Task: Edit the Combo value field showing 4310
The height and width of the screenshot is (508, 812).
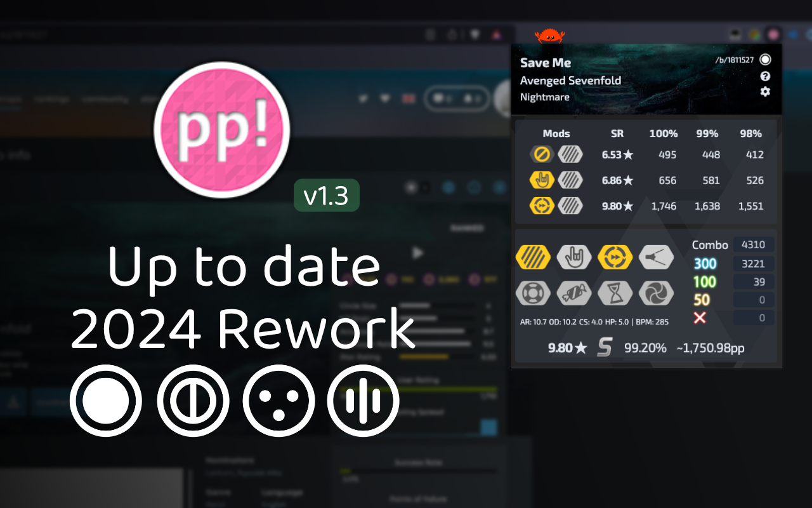Action: coord(754,244)
